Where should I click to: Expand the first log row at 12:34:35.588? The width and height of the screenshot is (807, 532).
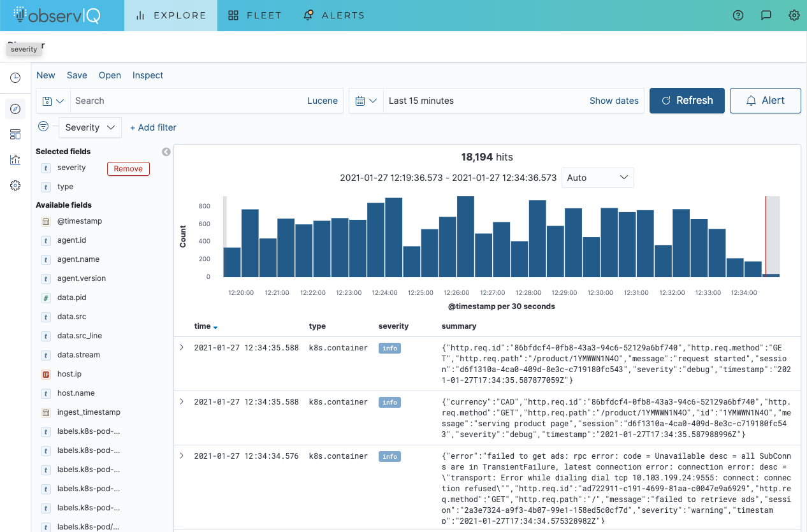click(x=182, y=348)
